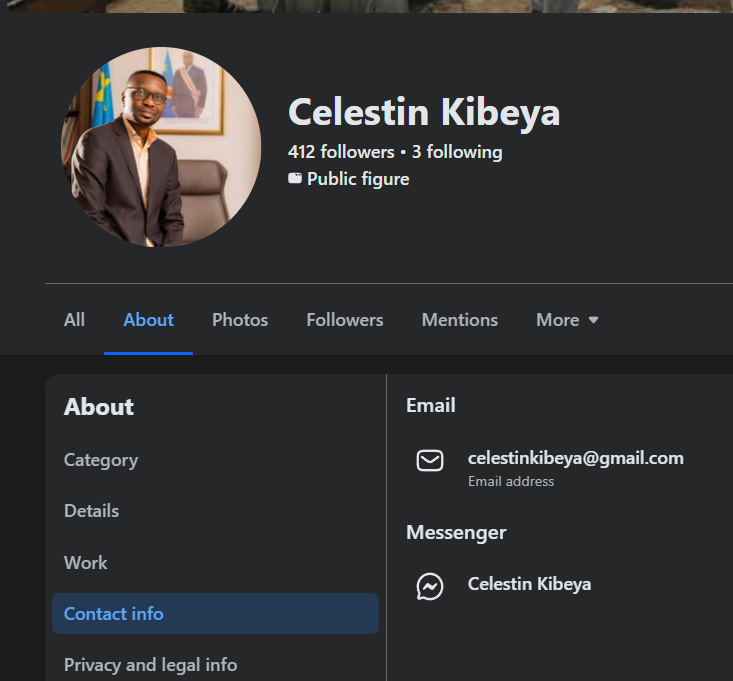Click the Messenger chat bubble icon

[x=430, y=586]
